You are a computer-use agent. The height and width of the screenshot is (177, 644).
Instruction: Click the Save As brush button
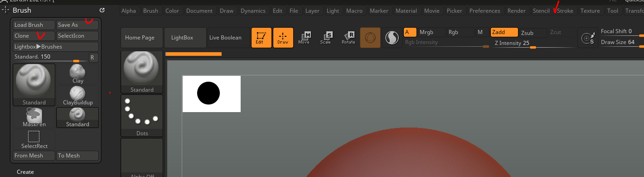[x=77, y=25]
